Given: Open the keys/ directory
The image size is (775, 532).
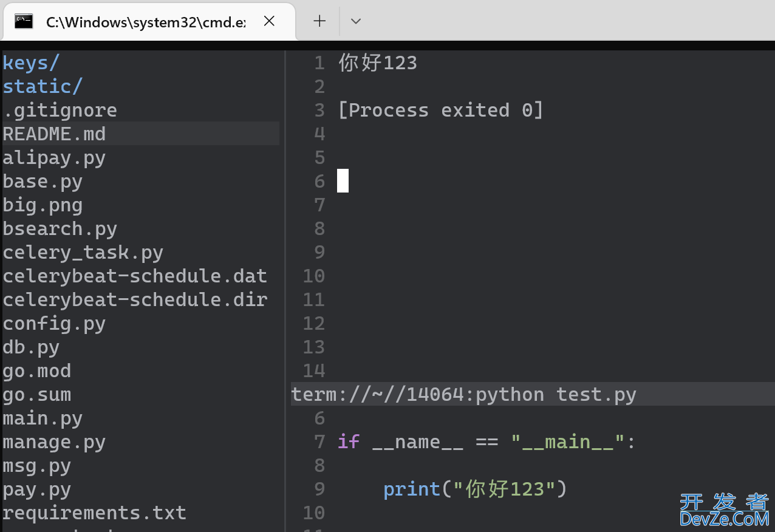Looking at the screenshot, I should [31, 63].
